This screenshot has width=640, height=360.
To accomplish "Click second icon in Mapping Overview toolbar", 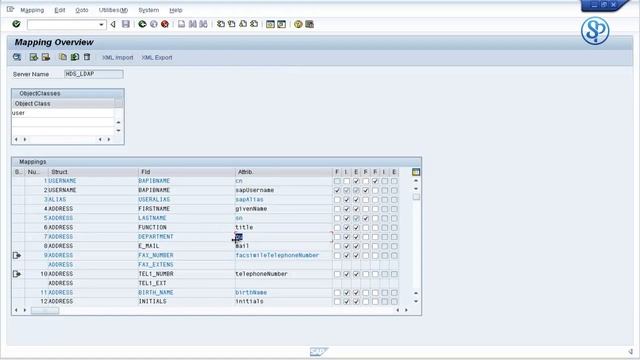I will pyautogui.click(x=34, y=57).
